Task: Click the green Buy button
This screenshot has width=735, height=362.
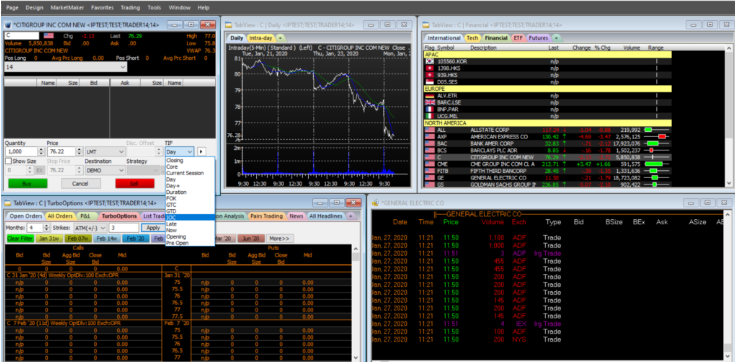Action: [28, 183]
